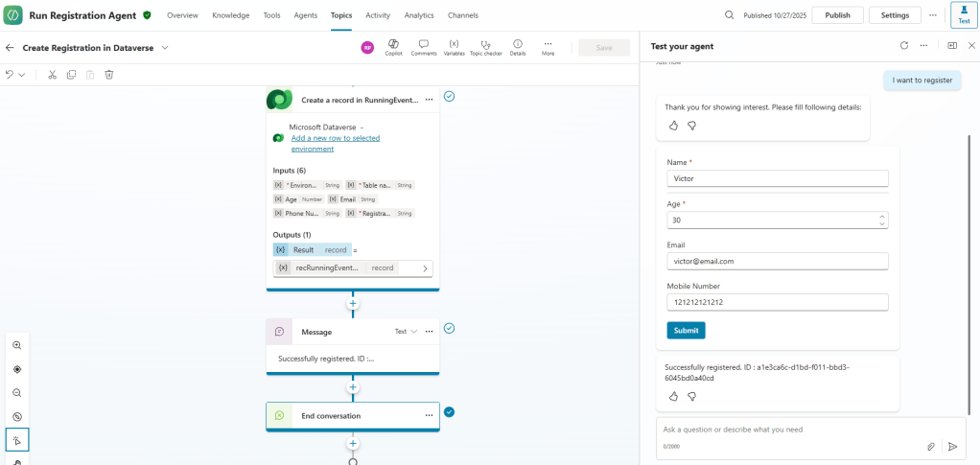Viewport: 980px width, 465px height.
Task: Attach a file in chat box
Action: (930, 446)
